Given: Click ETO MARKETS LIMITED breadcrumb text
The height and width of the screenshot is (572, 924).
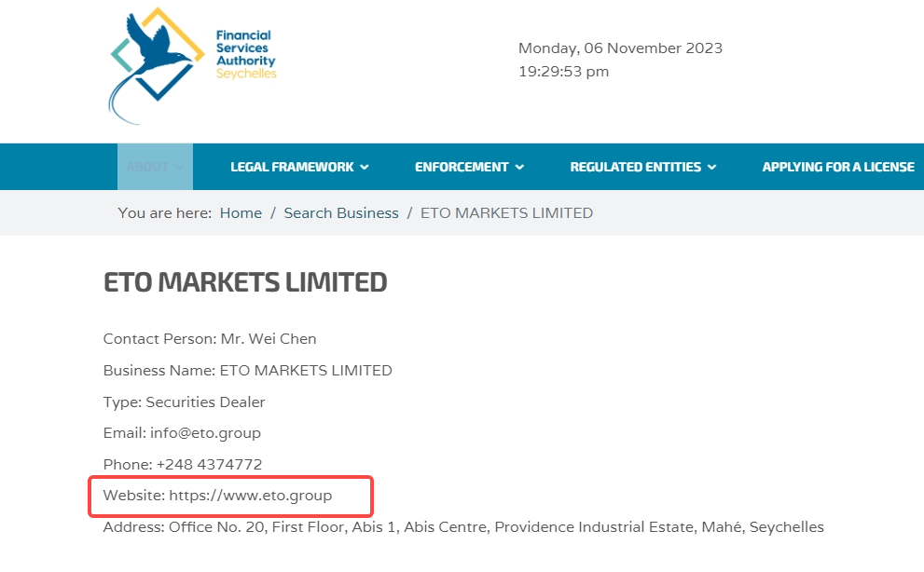Looking at the screenshot, I should [x=507, y=212].
